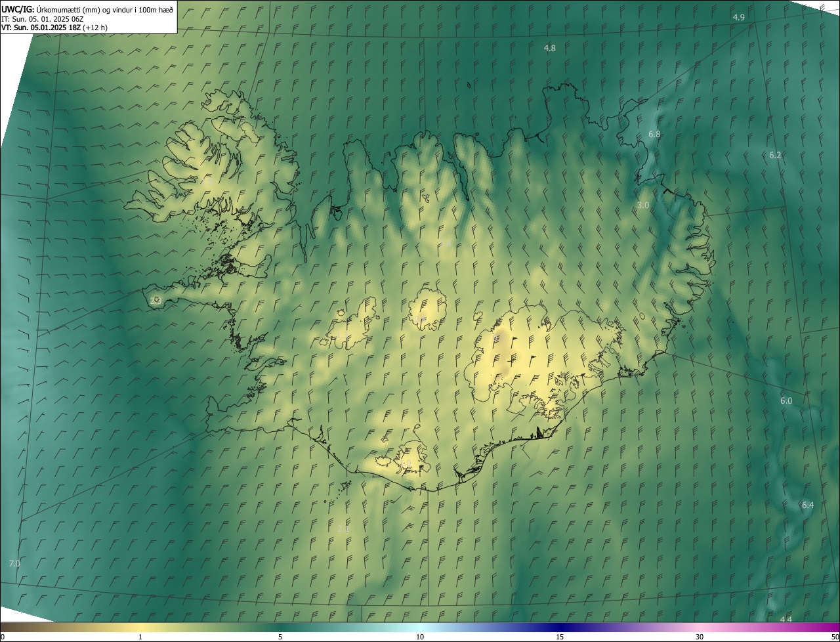Screen dimensions: 840x642
Task: Click the 6.8 value on the map
Action: pos(654,134)
